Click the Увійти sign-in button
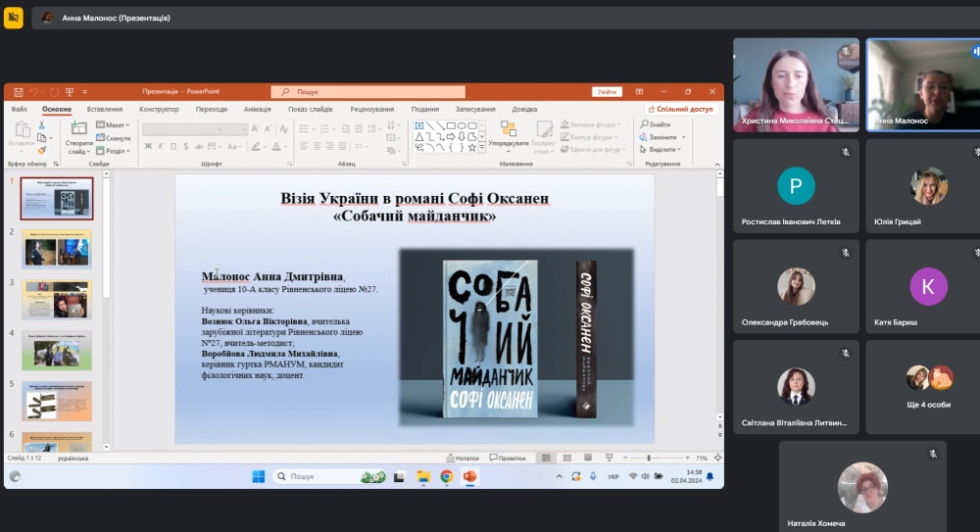The height and width of the screenshot is (532, 980). click(x=607, y=91)
